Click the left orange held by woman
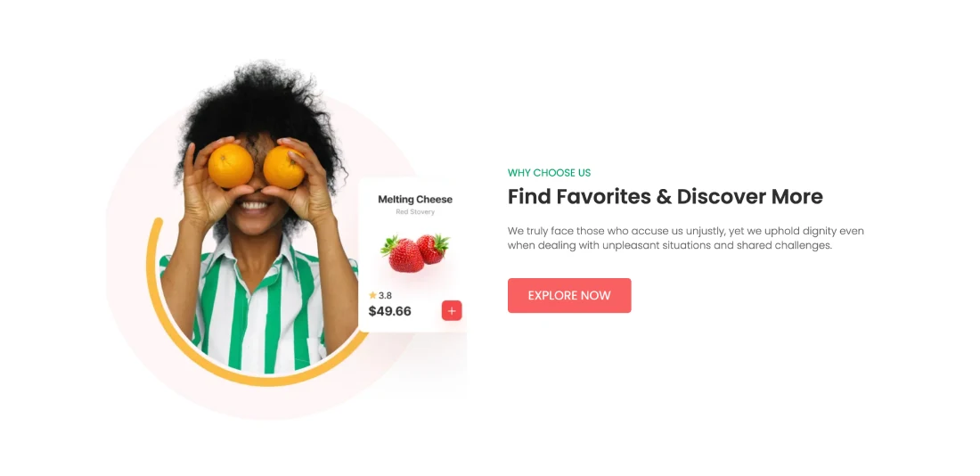This screenshot has height=476, width=980. (x=231, y=166)
